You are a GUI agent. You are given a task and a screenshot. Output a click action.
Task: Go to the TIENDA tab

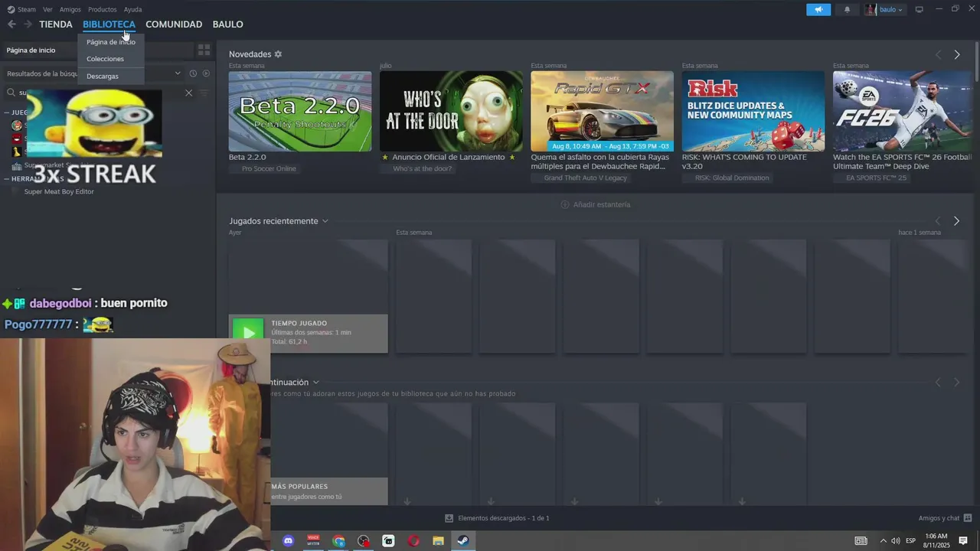56,24
